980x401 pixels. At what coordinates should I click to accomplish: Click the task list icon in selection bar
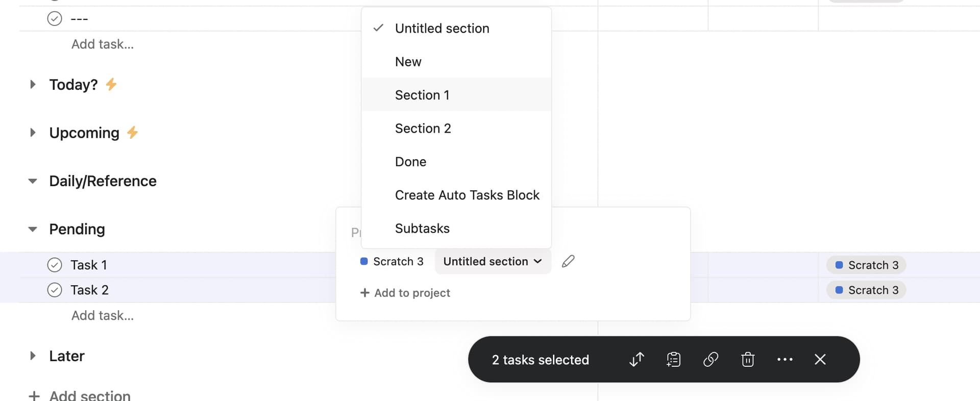click(674, 360)
